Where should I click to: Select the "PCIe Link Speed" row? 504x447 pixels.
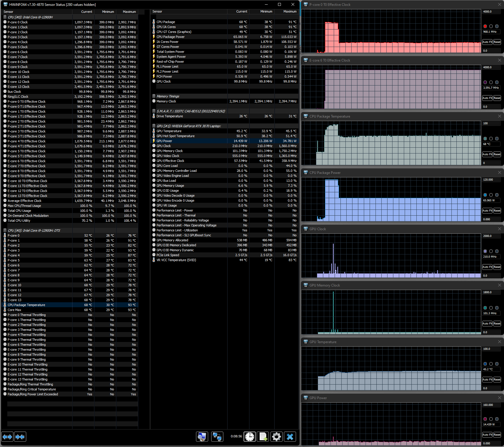click(x=225, y=255)
